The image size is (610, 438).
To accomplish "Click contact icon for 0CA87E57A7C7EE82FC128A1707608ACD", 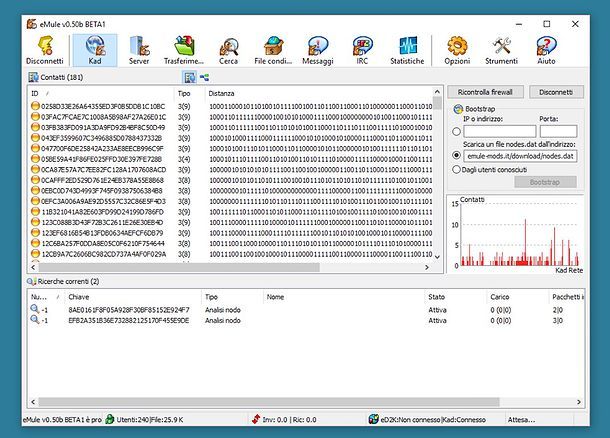I will pyautogui.click(x=35, y=169).
